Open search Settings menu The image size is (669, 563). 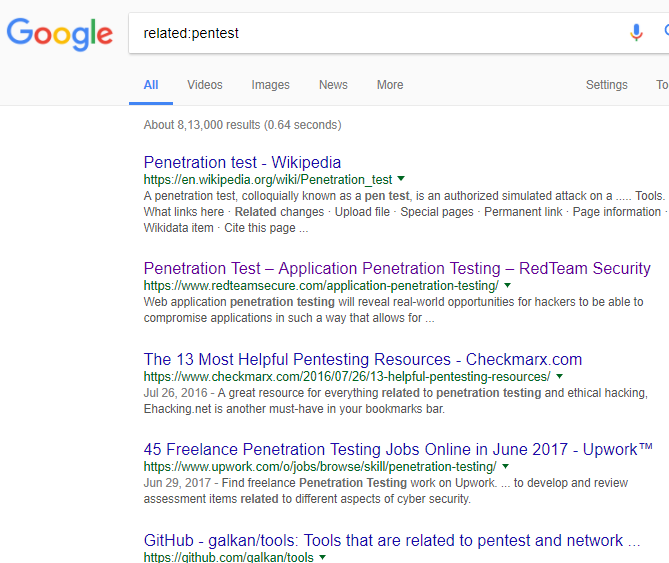[606, 85]
